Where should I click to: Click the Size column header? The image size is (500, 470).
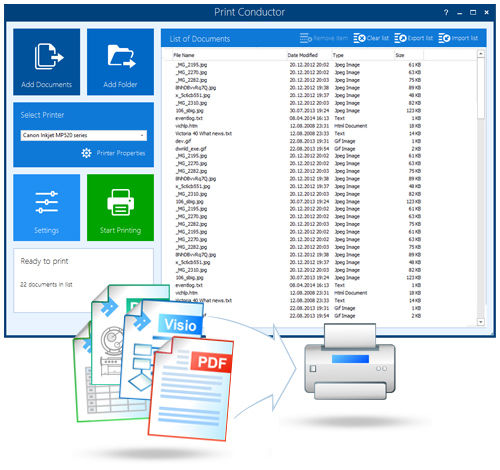coord(400,55)
